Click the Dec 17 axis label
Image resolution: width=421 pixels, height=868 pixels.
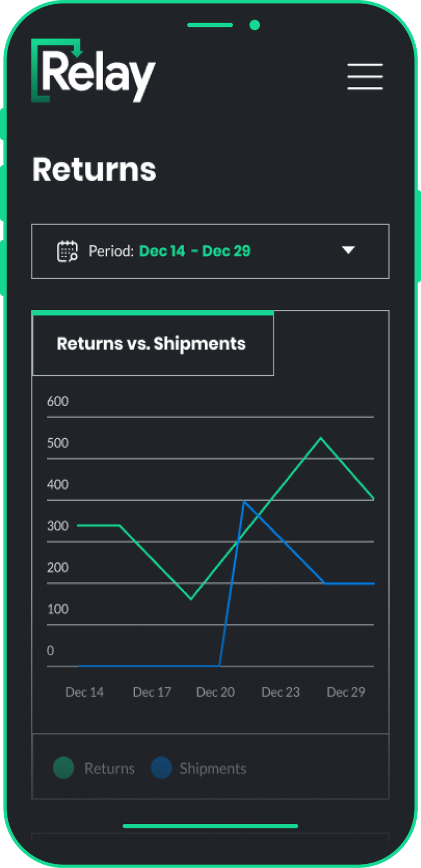pyautogui.click(x=152, y=692)
